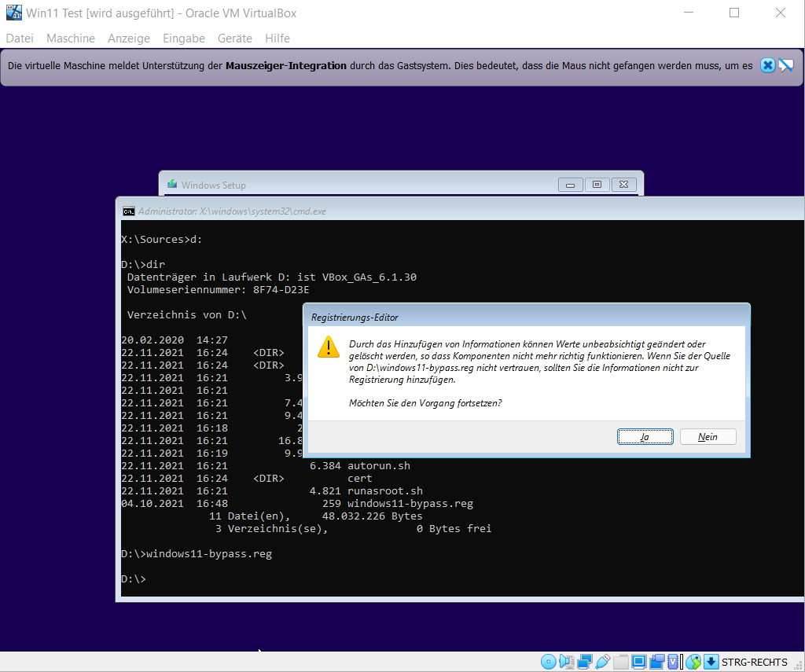Confirm registry import with Ja
This screenshot has height=672, width=805.
[x=645, y=437]
